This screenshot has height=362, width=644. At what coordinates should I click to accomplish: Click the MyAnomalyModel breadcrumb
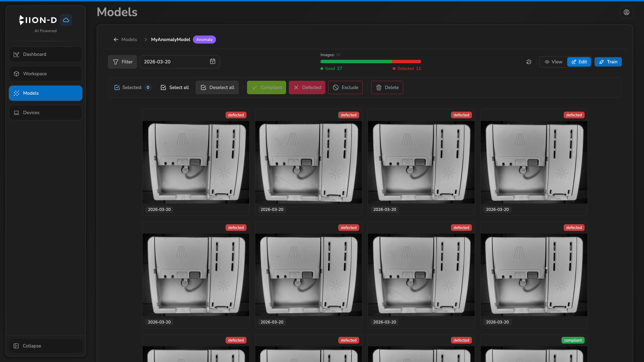click(x=171, y=40)
